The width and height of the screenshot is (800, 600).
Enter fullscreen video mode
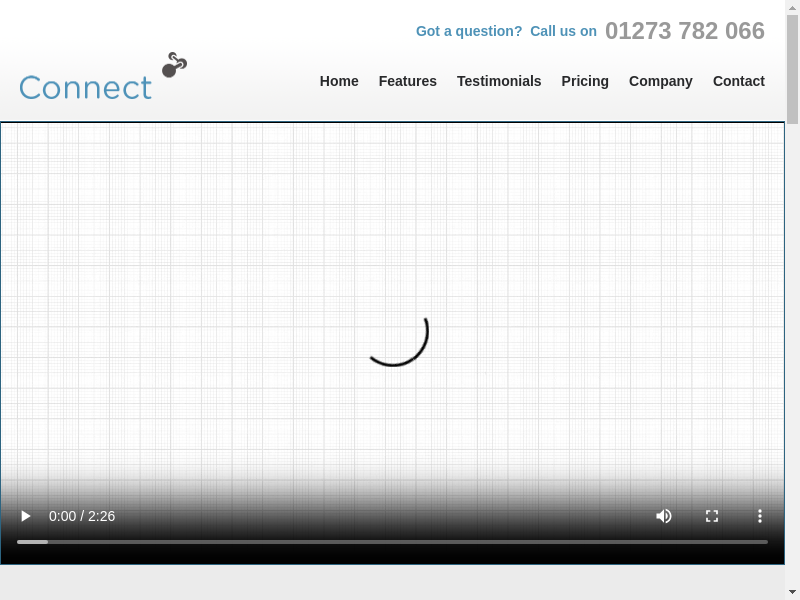click(x=712, y=516)
